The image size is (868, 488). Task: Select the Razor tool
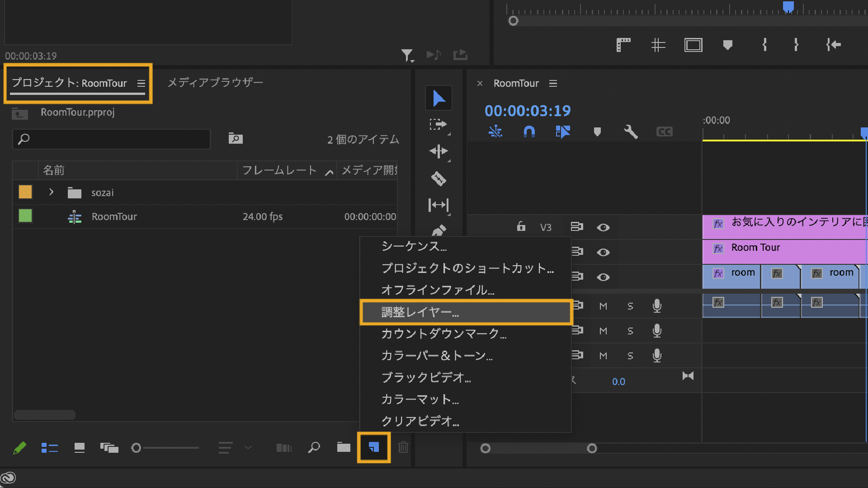tap(438, 178)
